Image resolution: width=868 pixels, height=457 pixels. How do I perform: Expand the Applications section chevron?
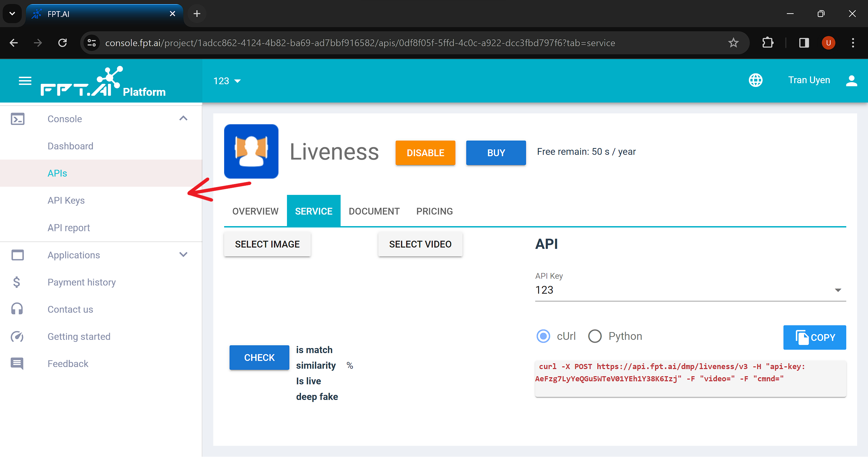click(x=183, y=255)
